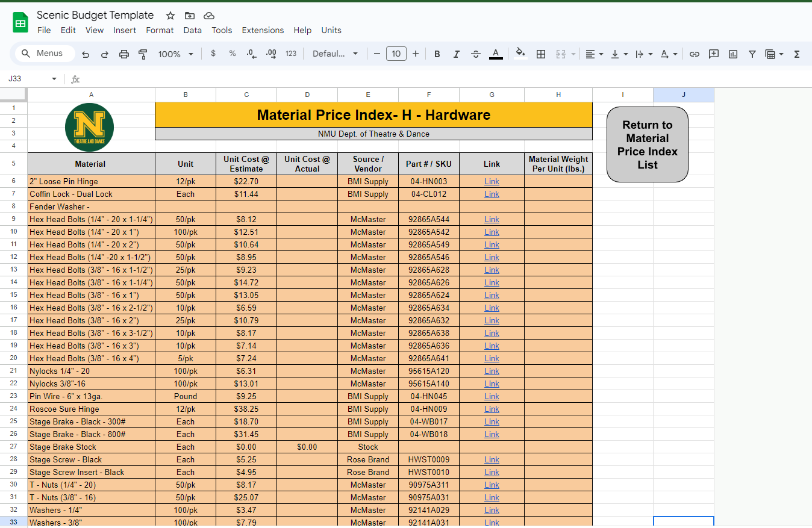The width and height of the screenshot is (812, 528).
Task: Select part number 92865A544 cell
Action: tap(429, 219)
